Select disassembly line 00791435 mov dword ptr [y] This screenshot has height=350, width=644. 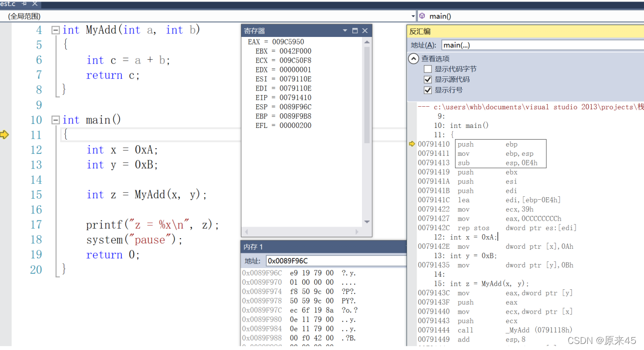(496, 266)
